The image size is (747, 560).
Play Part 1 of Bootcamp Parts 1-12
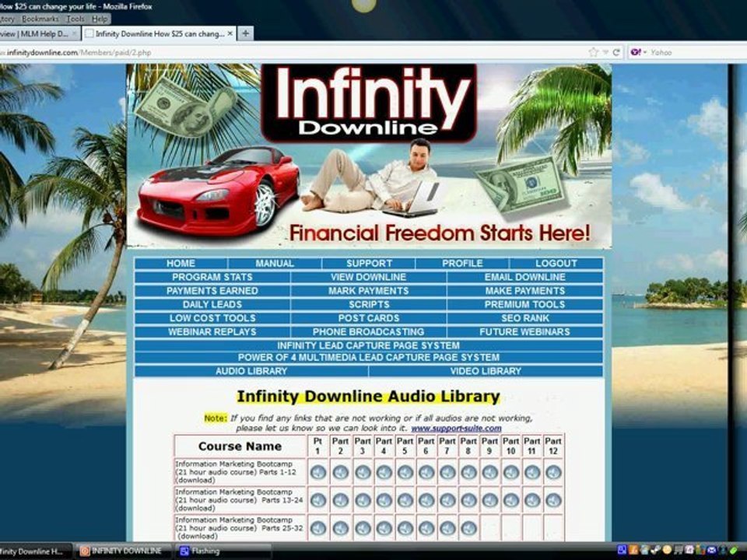pos(317,472)
